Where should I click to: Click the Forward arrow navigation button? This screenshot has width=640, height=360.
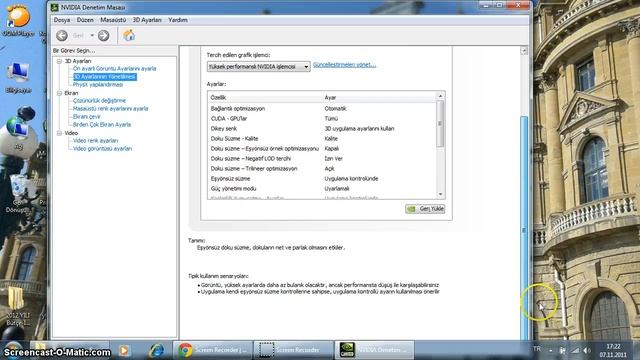pyautogui.click(x=103, y=36)
